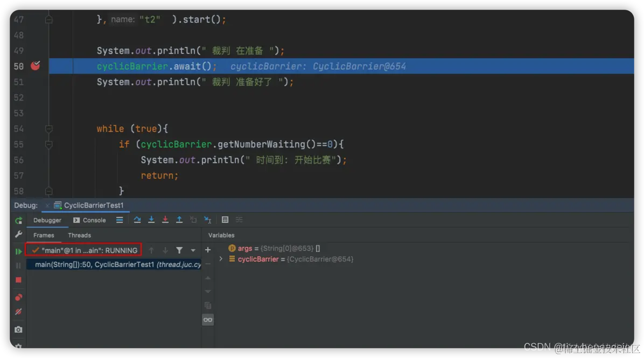Click the next frame down arrow
Image resolution: width=644 pixels, height=358 pixels.
tap(165, 250)
